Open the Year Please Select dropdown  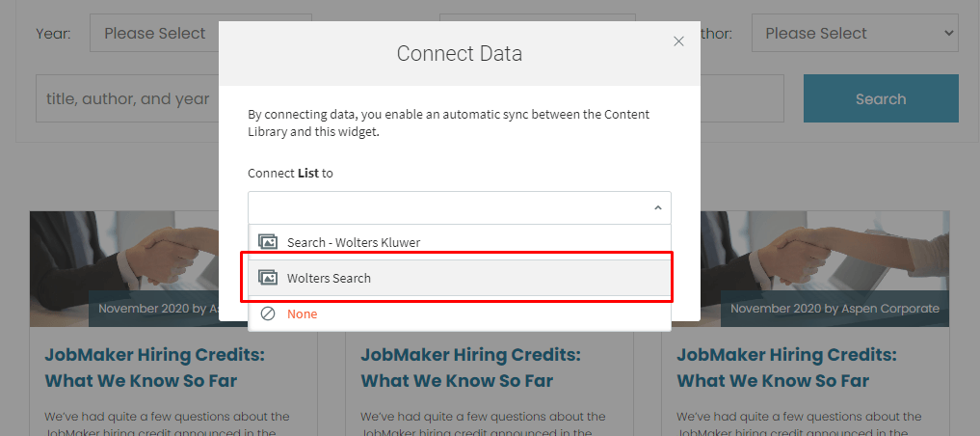coord(155,33)
